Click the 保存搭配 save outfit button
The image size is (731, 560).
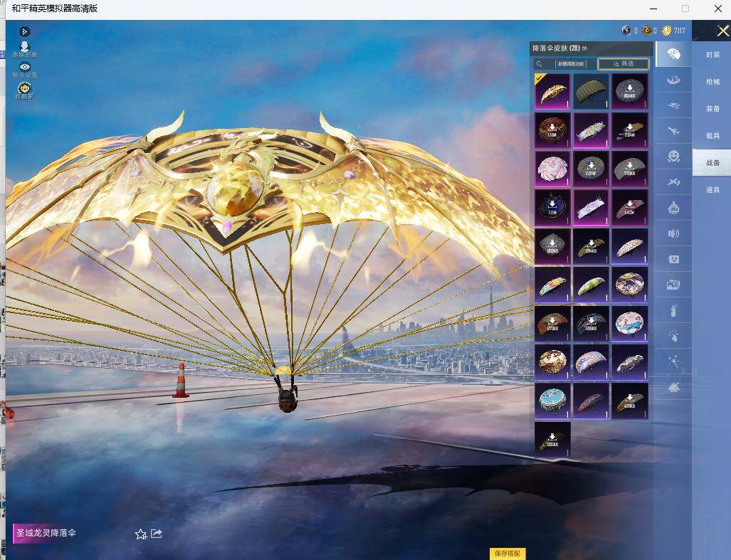[508, 554]
